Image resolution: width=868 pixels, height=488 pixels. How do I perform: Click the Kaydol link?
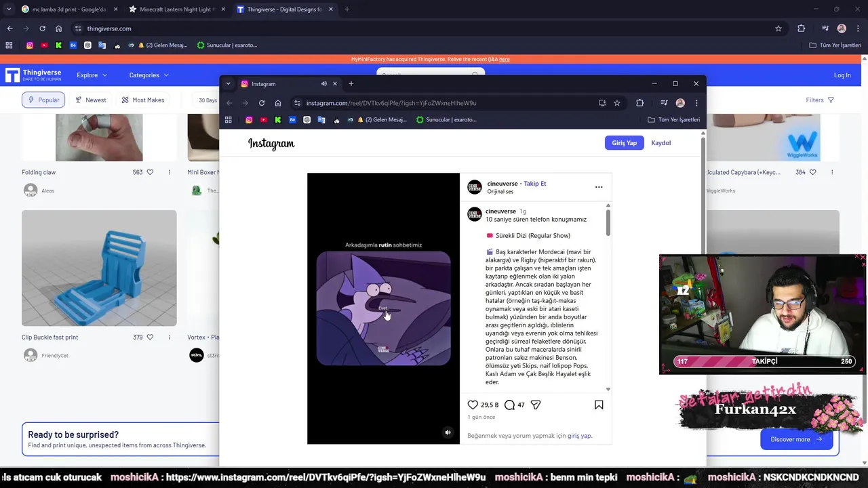click(660, 143)
